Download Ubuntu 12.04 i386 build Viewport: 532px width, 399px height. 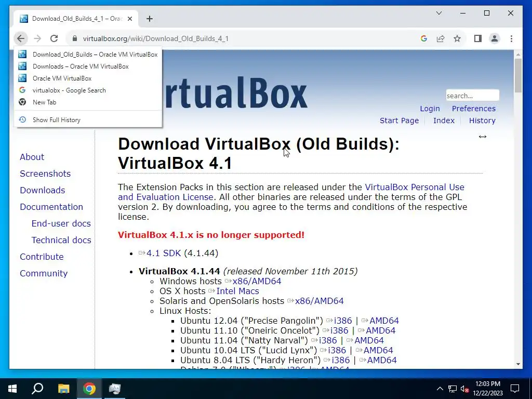[343, 321]
